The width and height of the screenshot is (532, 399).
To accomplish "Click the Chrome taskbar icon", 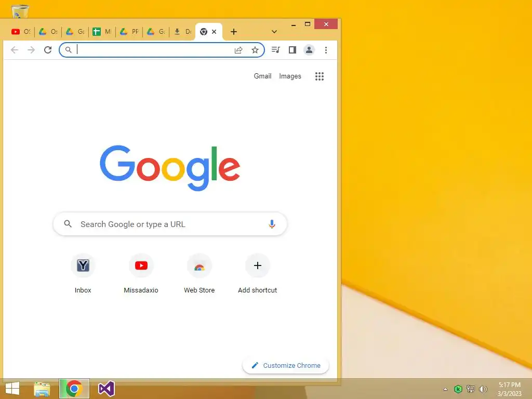I will [74, 389].
